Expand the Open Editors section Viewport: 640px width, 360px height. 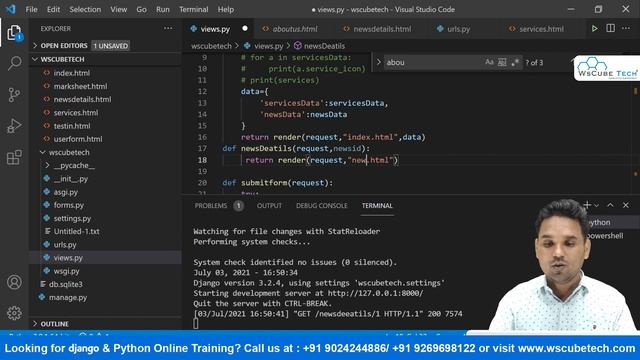coord(105,46)
